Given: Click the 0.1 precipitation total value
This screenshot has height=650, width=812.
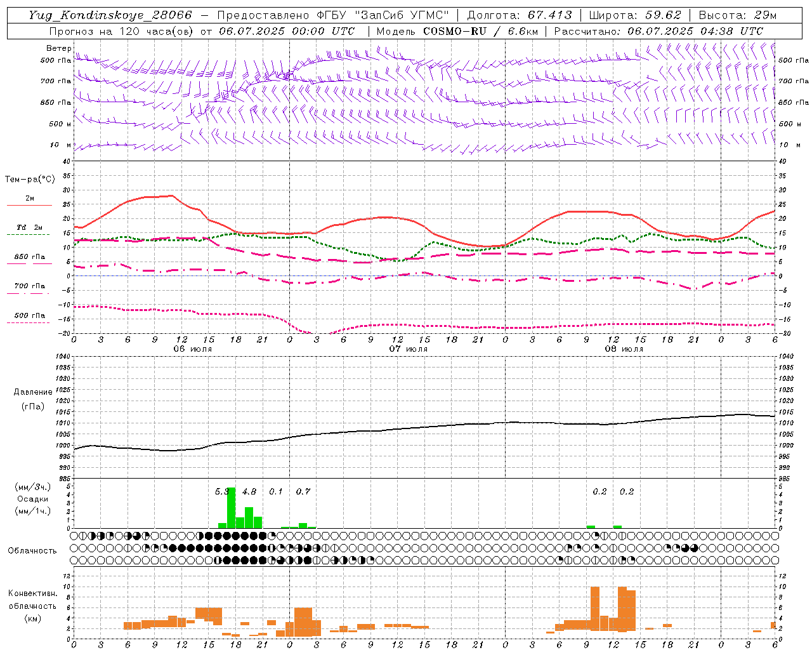Looking at the screenshot, I should tap(276, 491).
